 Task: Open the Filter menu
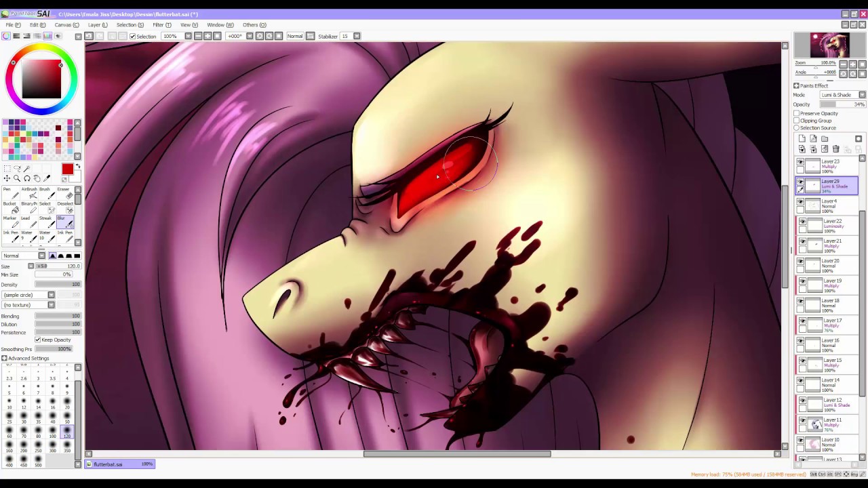point(162,25)
